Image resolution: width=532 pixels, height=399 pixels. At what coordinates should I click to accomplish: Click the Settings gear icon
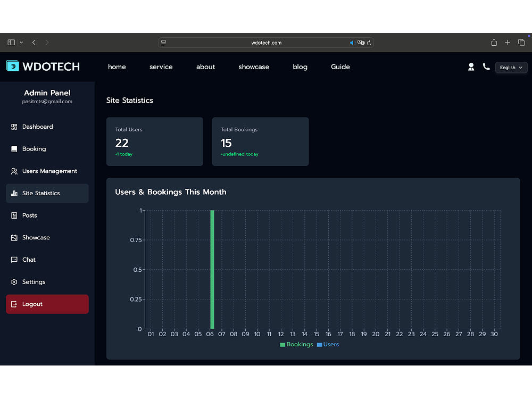14,282
